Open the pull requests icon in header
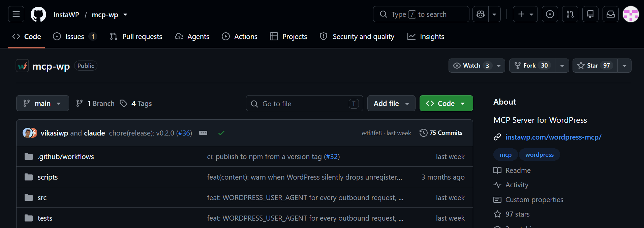Viewport: 644px width, 228px height. pyautogui.click(x=570, y=14)
